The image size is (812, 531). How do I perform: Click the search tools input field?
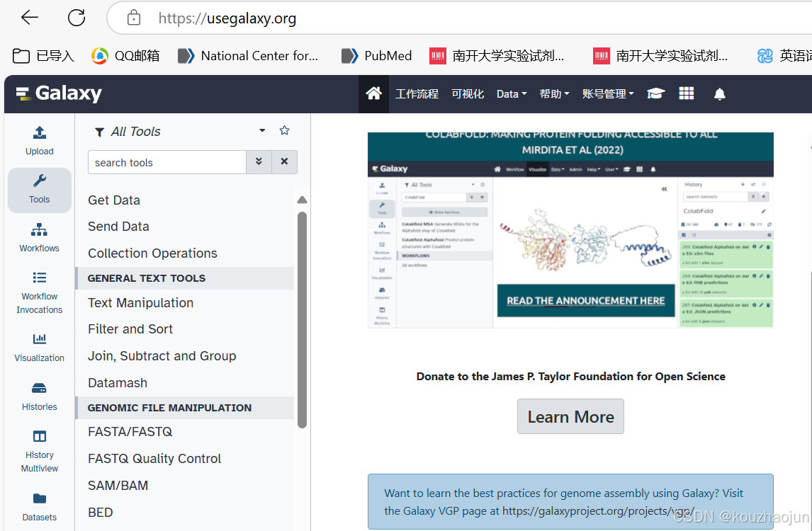pyautogui.click(x=167, y=163)
